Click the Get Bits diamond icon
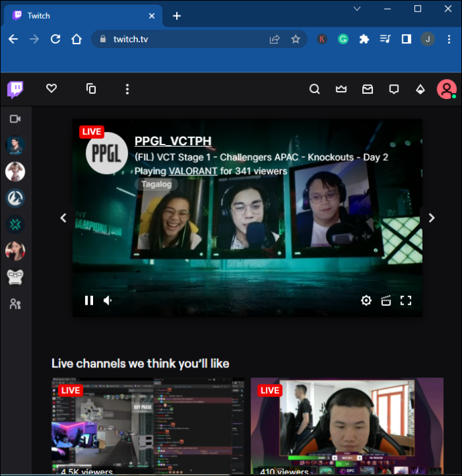 click(420, 89)
